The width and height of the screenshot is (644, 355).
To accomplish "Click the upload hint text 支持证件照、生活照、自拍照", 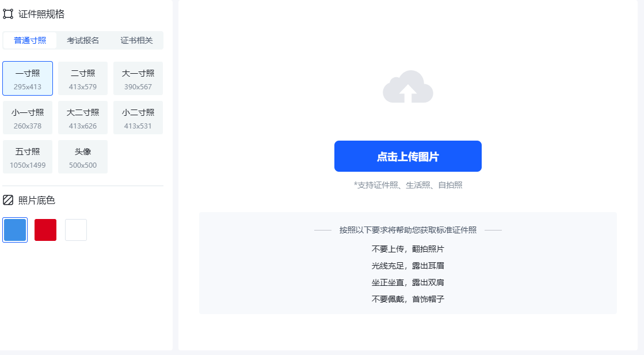I will (407, 185).
